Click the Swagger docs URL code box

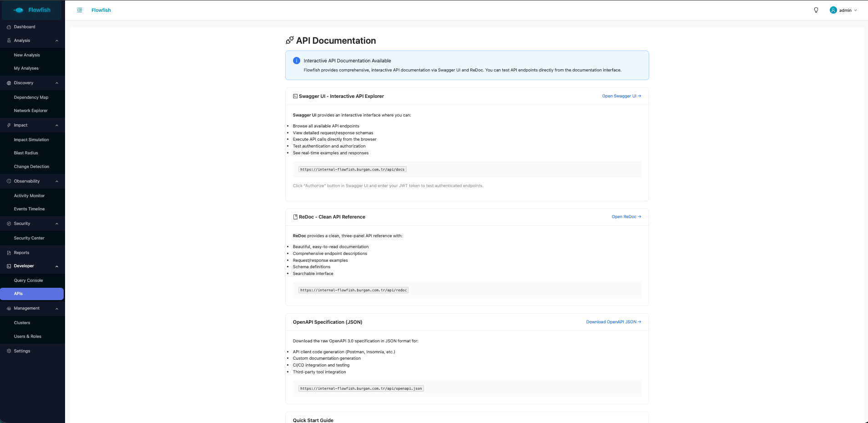pos(352,169)
